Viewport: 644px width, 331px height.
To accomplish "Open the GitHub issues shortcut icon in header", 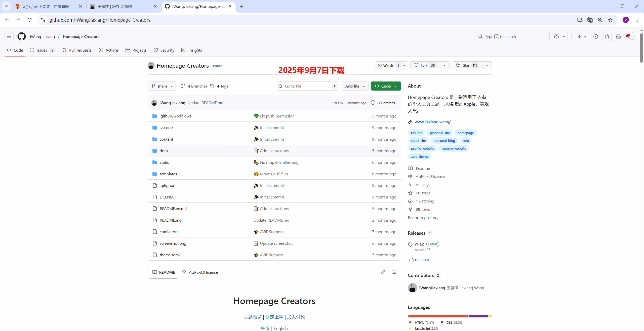I will pyautogui.click(x=596, y=36).
